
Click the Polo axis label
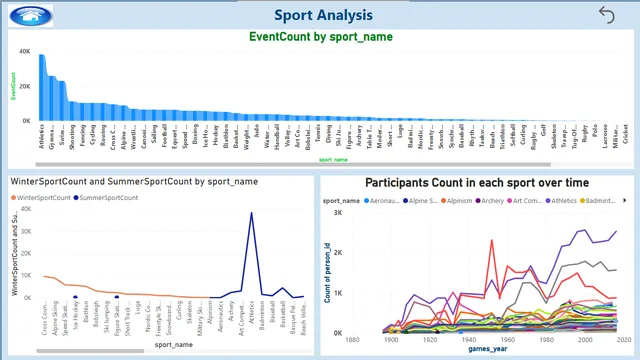[595, 130]
